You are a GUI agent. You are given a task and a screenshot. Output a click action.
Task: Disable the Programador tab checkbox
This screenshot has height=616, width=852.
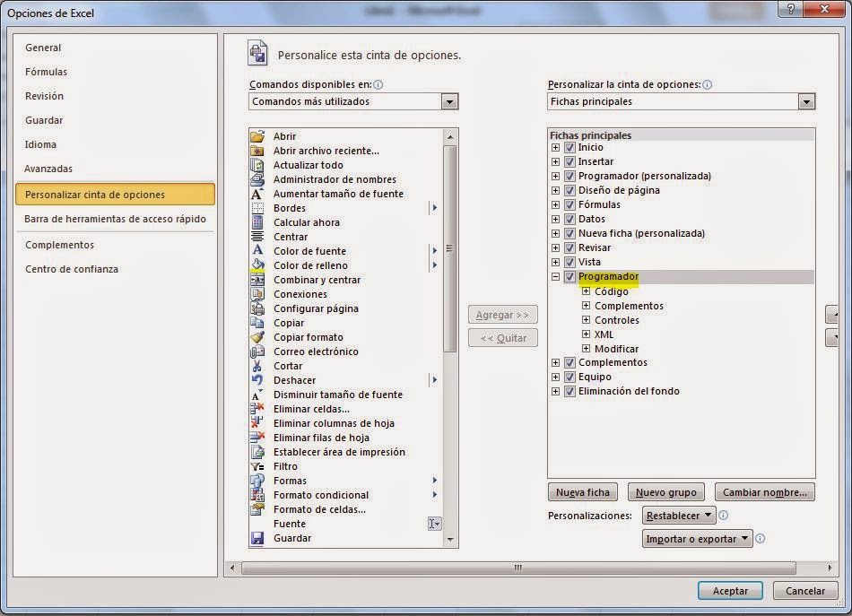(569, 276)
